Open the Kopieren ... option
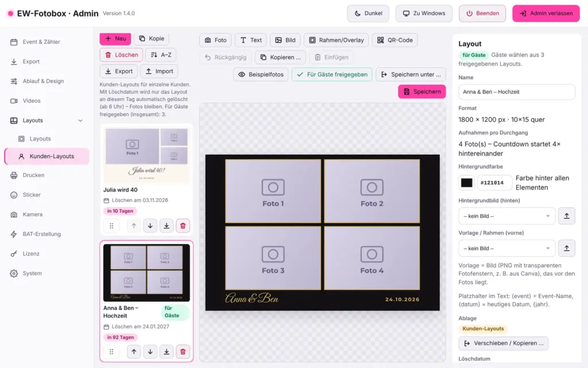Screen dimensions: 588x368 280,57
